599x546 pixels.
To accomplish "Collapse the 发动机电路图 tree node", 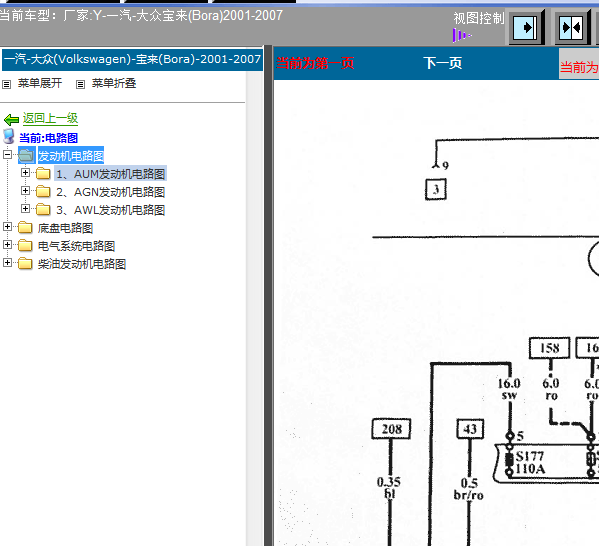I will coord(7,155).
